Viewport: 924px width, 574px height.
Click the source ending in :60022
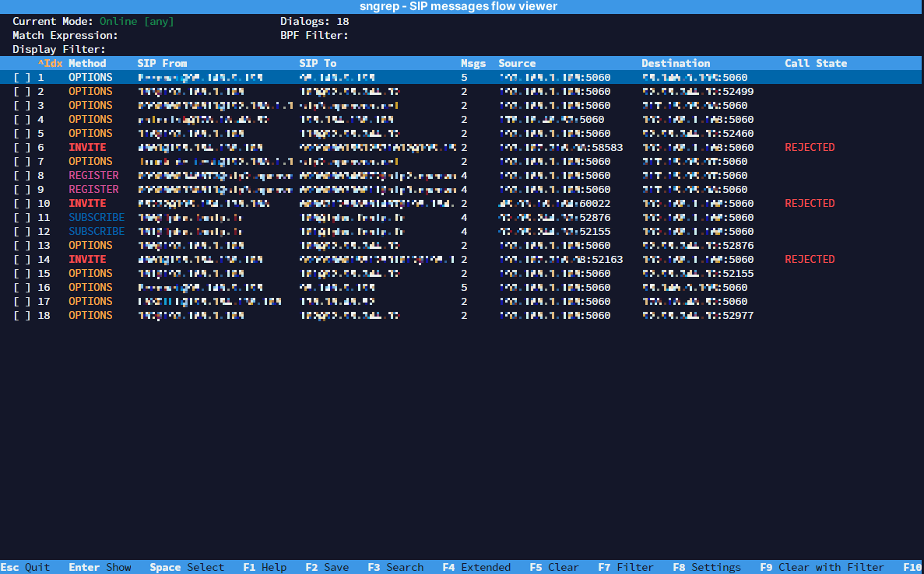pos(554,204)
